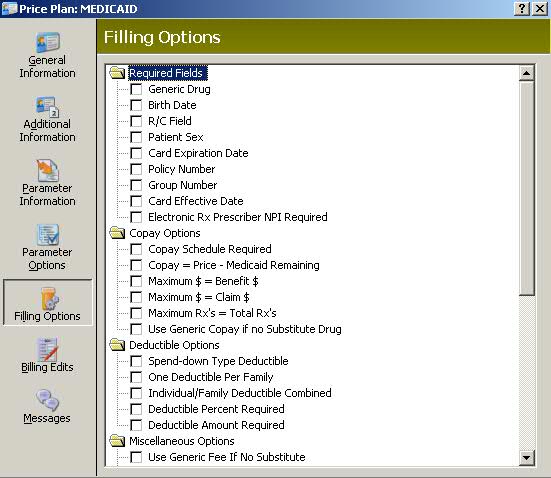Image resolution: width=551 pixels, height=478 pixels.
Task: Enable Use Generic Fee If No Substitute
Action: [x=136, y=457]
